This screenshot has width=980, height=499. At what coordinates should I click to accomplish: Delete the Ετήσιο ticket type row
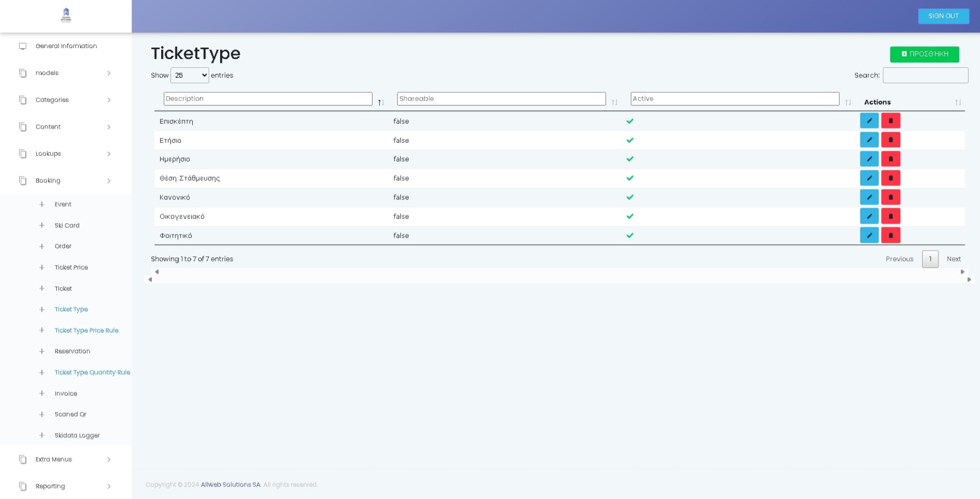[890, 140]
